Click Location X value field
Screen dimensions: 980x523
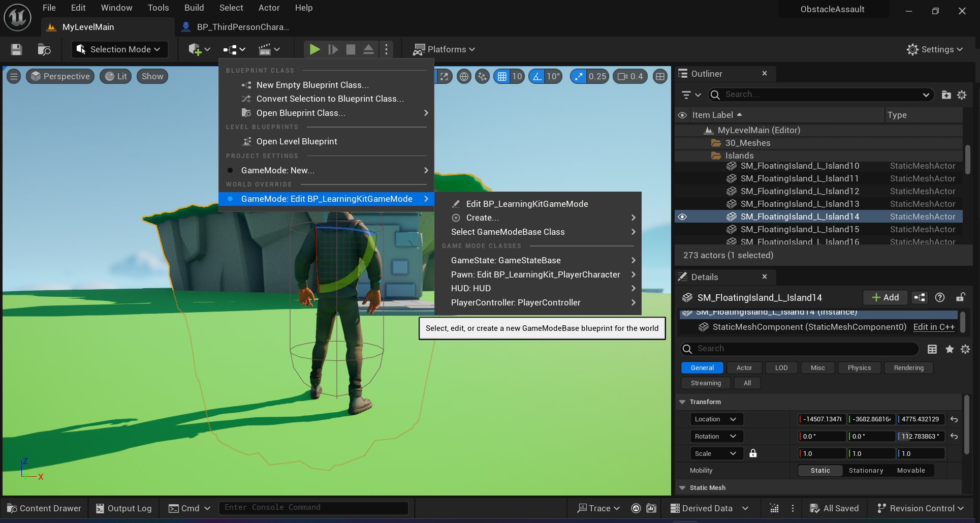(x=821, y=419)
